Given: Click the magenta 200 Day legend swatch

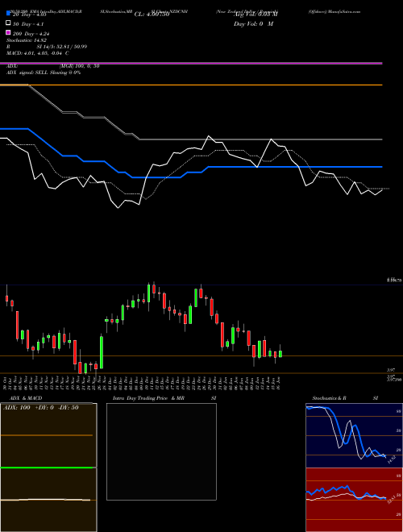Looking at the screenshot, I should [x=9, y=32].
